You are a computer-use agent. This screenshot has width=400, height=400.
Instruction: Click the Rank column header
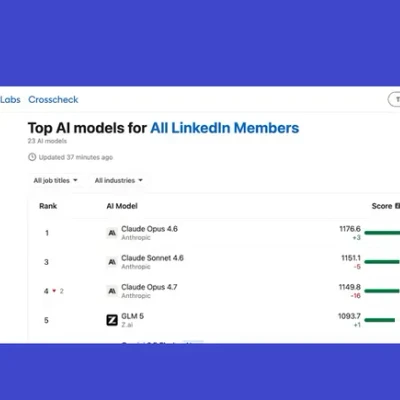click(48, 206)
